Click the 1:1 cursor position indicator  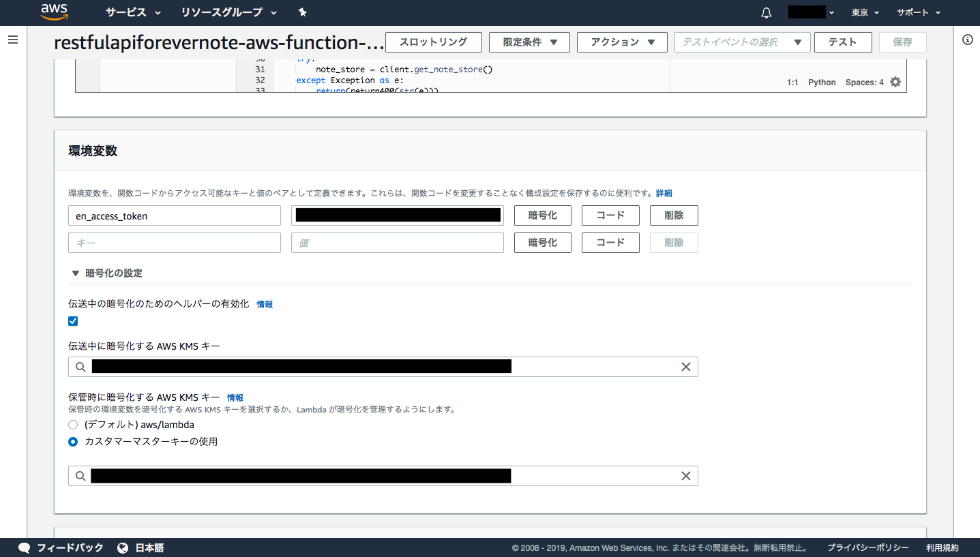[x=792, y=82]
